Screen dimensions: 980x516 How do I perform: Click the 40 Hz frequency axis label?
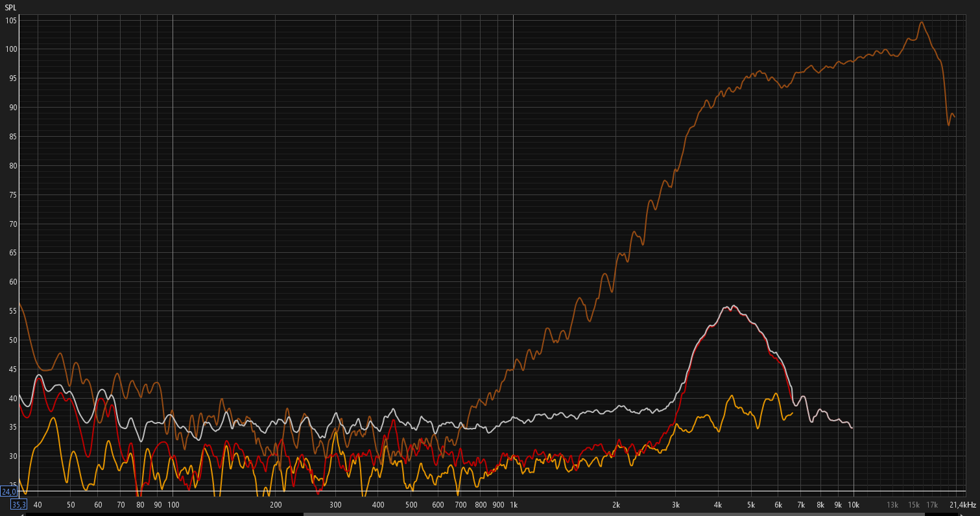click(x=38, y=504)
